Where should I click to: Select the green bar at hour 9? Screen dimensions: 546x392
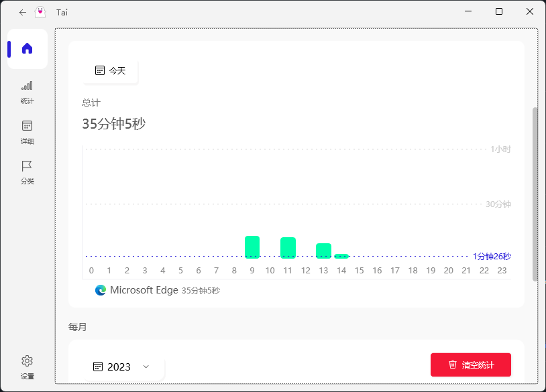pos(252,247)
